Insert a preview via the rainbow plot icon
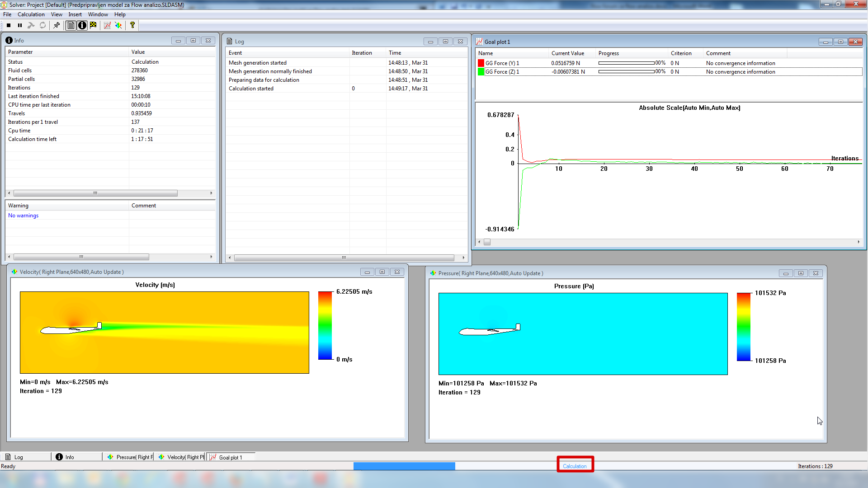 point(118,25)
